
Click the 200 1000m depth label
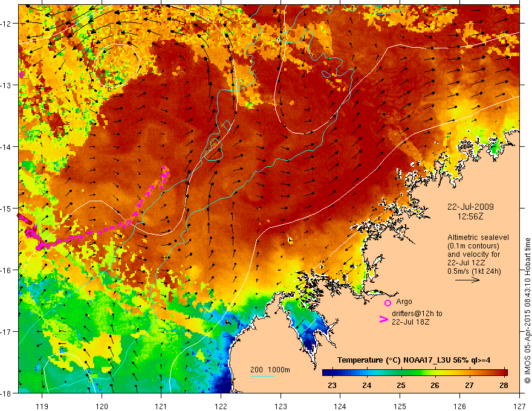point(270,370)
